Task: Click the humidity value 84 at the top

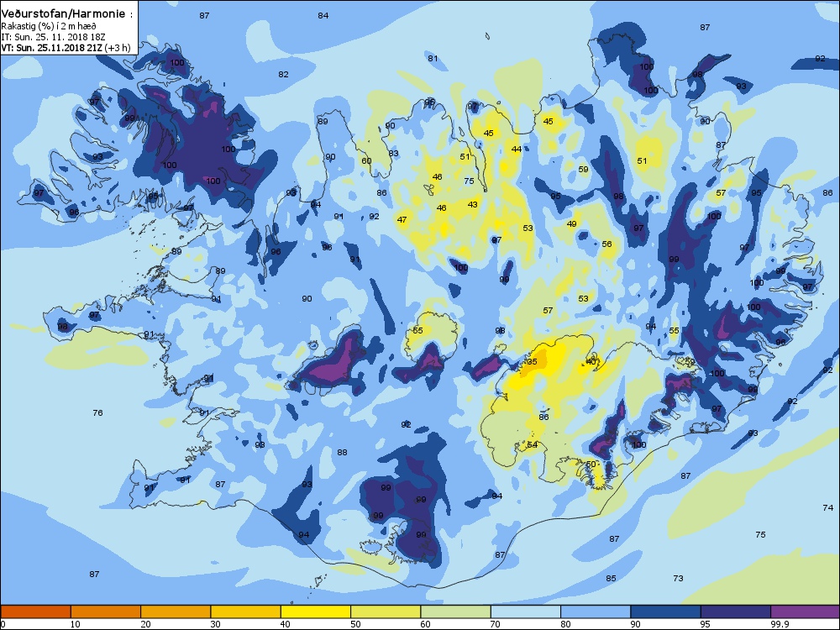Action: 323,15
